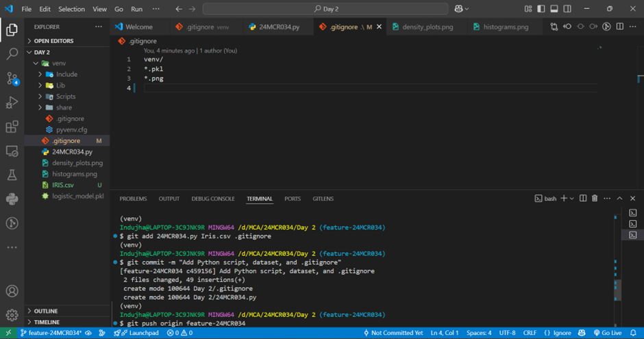Image resolution: width=644 pixels, height=339 pixels.
Task: Expand the share folder
Action: [40, 108]
